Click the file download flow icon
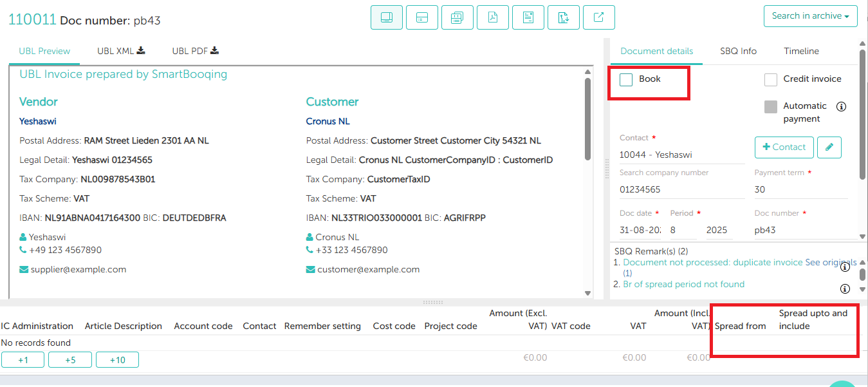The image size is (868, 387). pos(564,17)
